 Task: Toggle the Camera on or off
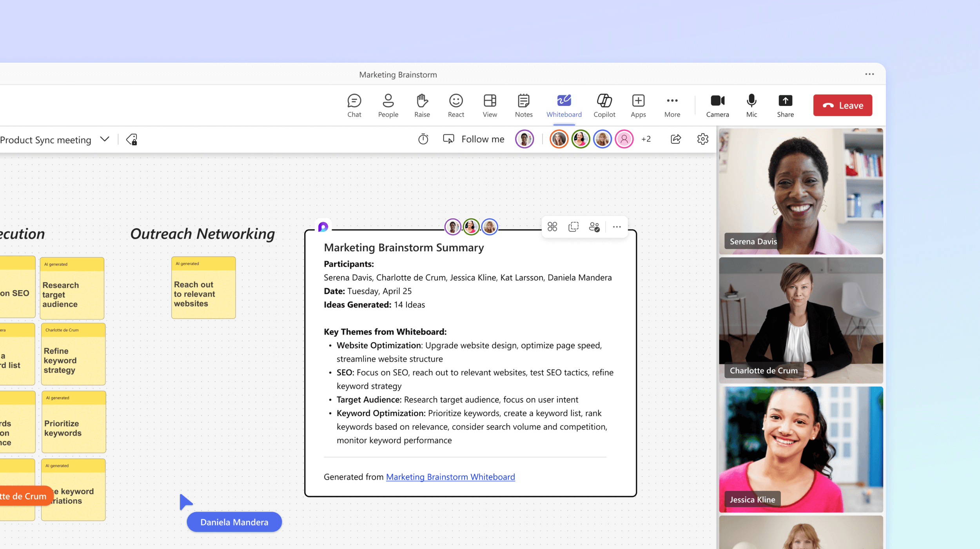coord(717,104)
